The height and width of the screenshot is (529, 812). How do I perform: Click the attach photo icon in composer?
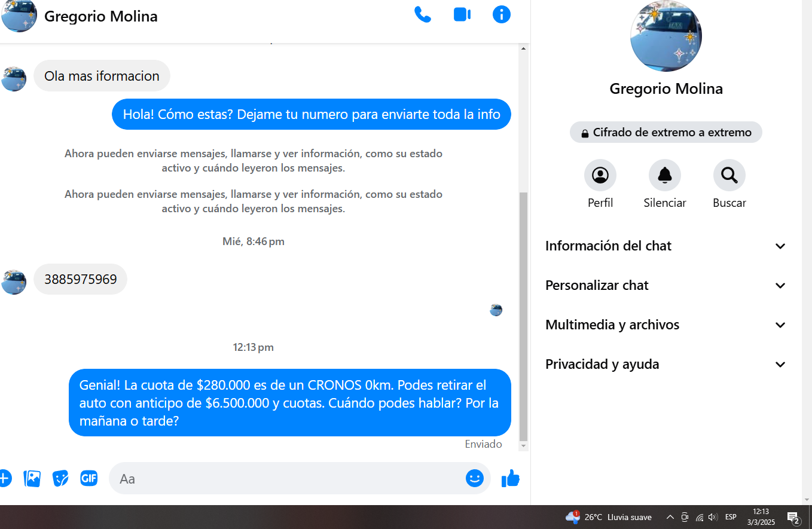pos(32,478)
